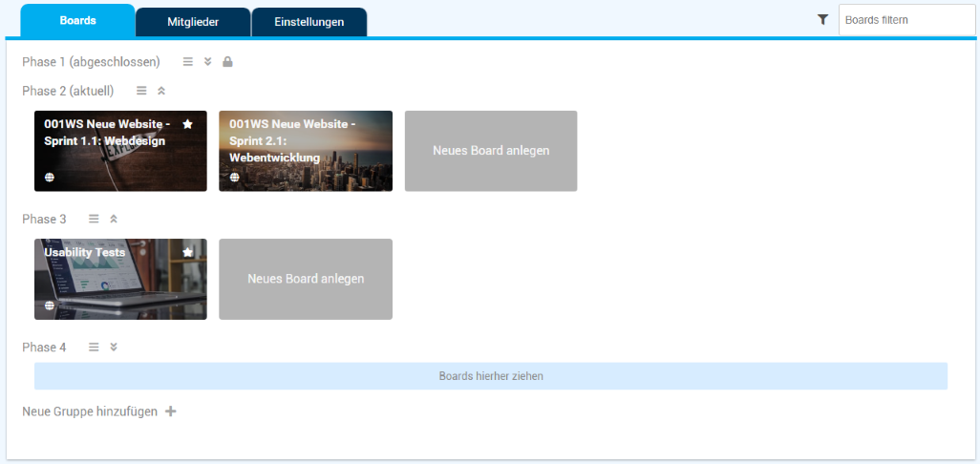Click the Neue Gruppe hinzufügen label
Screen dimensions: 980x464
click(x=90, y=411)
